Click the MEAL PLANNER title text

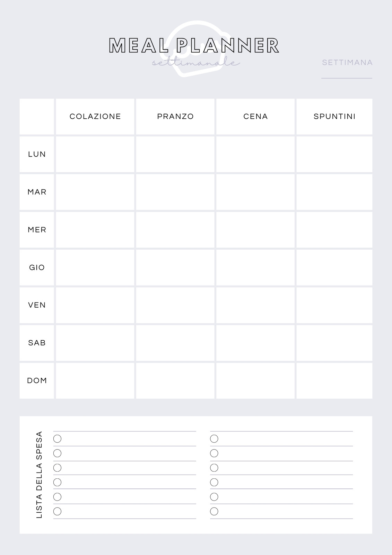(194, 45)
